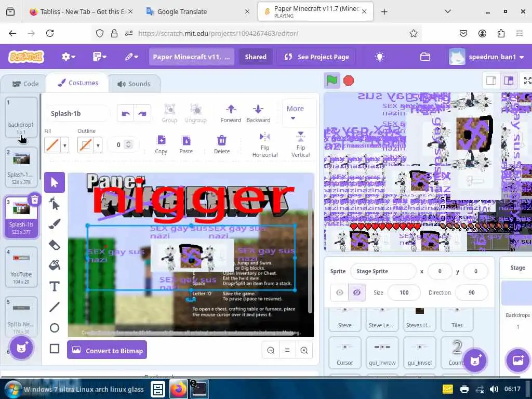Switch to the Costumes tab
The image size is (532, 399).
tap(78, 83)
